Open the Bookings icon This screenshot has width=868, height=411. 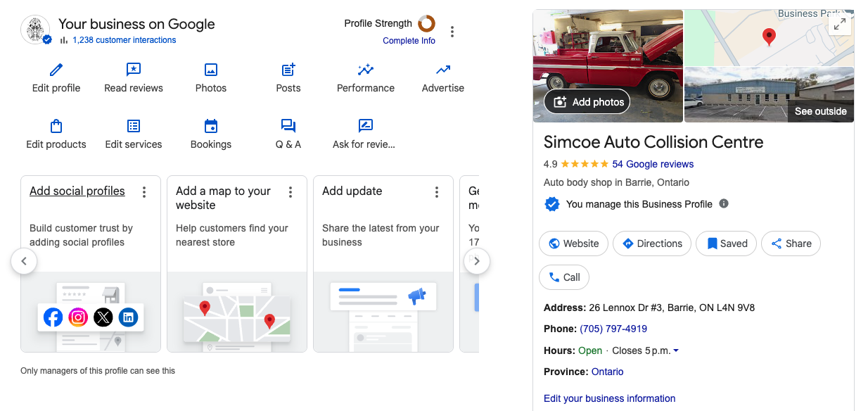pos(210,126)
